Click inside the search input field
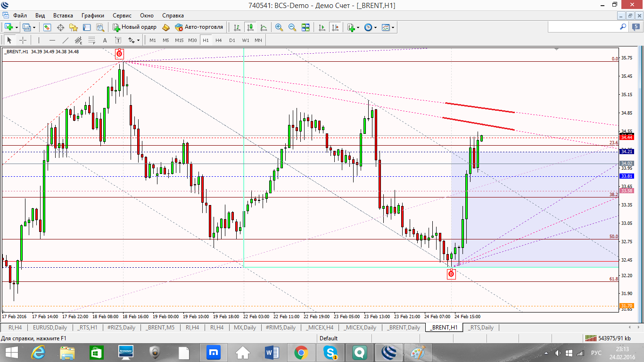Viewport: 644px width, 362px height. [x=583, y=27]
